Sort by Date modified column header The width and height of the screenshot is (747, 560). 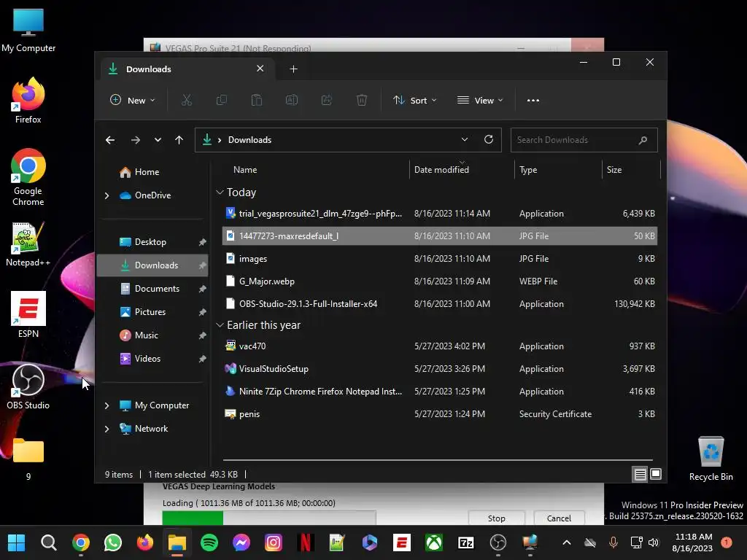click(462, 170)
